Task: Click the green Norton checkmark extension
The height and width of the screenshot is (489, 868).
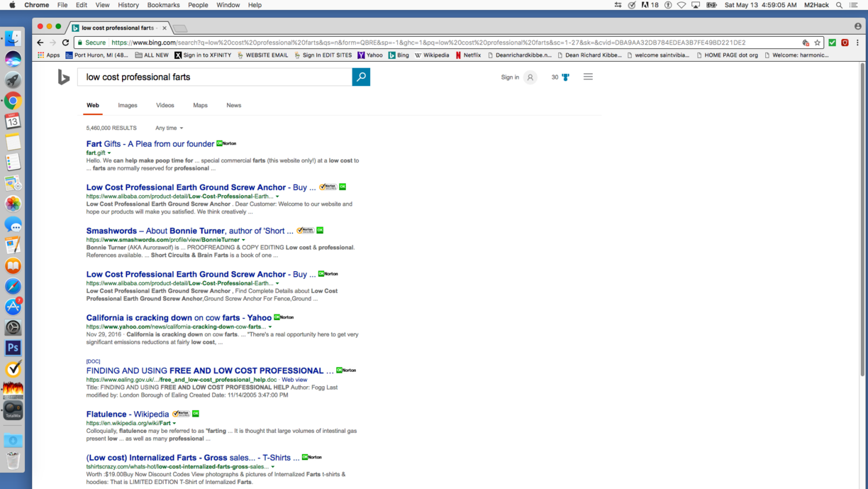Action: [833, 43]
